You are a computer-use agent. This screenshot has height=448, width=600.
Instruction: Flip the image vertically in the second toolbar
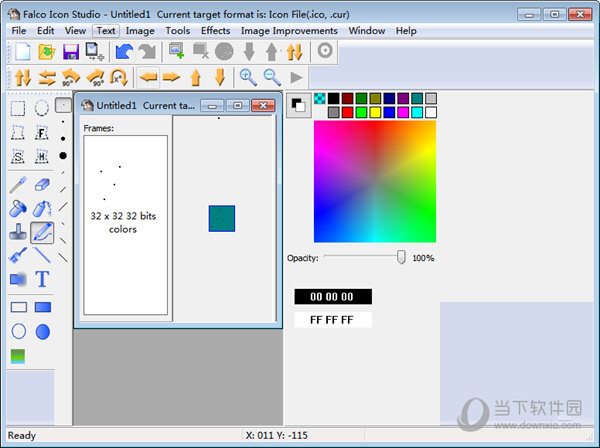[23, 77]
